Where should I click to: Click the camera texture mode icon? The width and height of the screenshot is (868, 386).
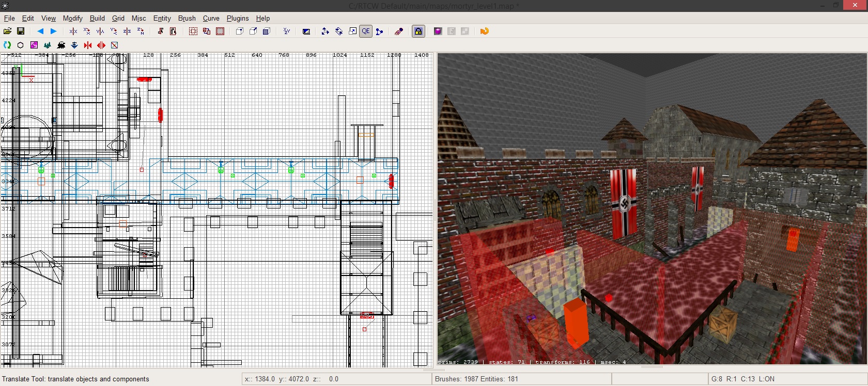306,31
